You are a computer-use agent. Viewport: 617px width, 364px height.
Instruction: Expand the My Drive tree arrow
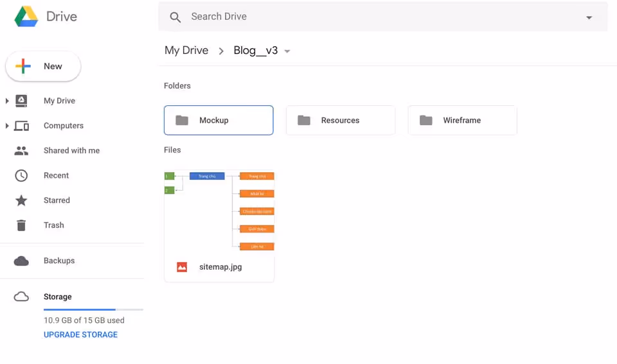[6, 101]
